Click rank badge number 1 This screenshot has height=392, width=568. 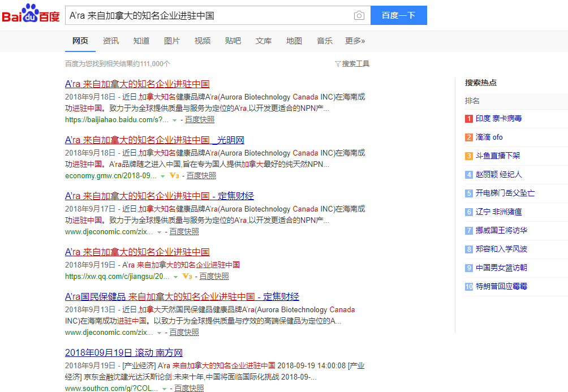(x=469, y=118)
